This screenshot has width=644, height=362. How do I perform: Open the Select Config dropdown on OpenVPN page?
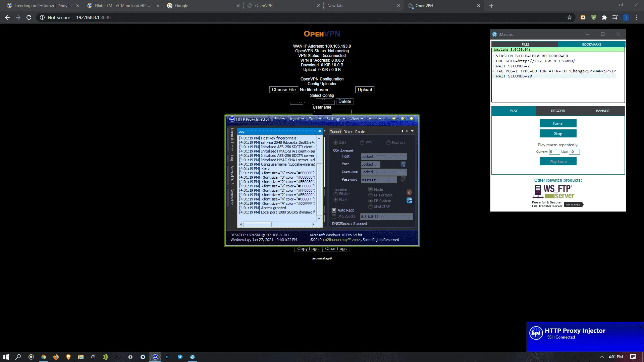coord(313,102)
